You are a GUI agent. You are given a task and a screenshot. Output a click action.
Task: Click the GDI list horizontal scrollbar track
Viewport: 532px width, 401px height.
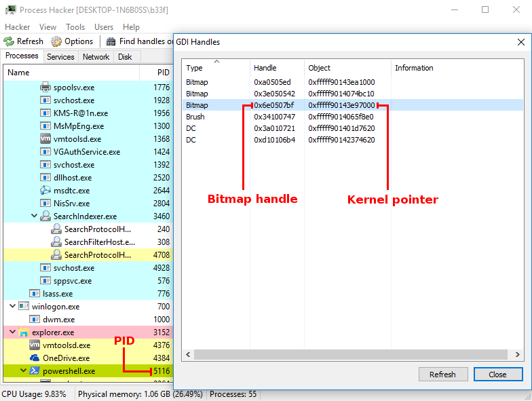(x=351, y=354)
